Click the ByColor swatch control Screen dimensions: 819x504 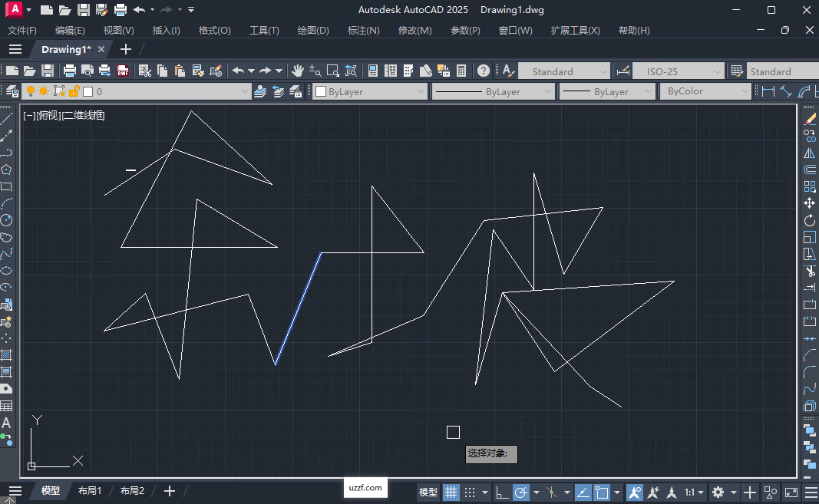click(x=705, y=91)
